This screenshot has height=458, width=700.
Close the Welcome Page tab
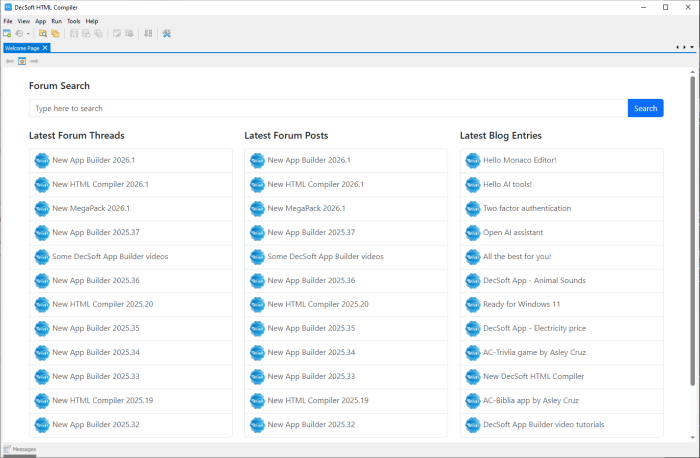pyautogui.click(x=45, y=48)
